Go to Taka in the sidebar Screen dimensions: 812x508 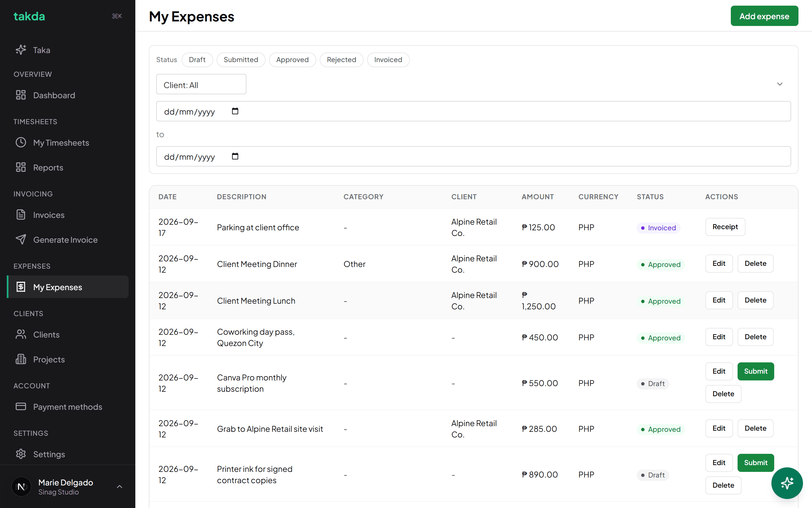(x=67, y=50)
